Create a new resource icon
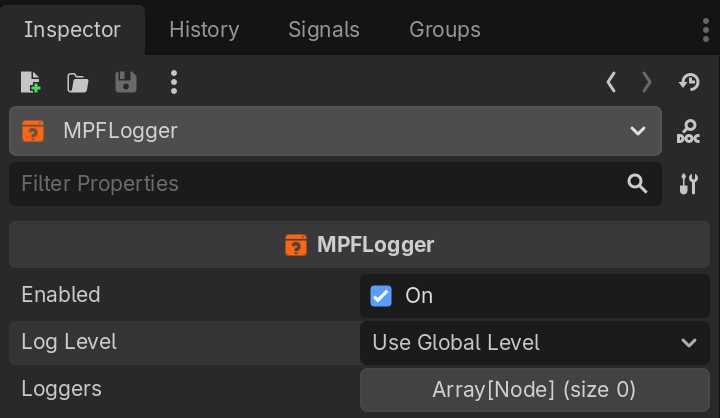Image resolution: width=720 pixels, height=418 pixels. tap(31, 82)
